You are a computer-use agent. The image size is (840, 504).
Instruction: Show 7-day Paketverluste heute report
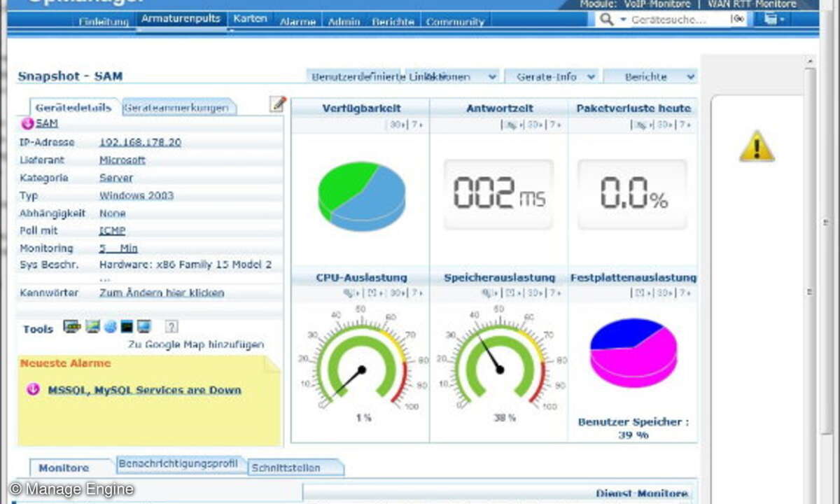(685, 125)
